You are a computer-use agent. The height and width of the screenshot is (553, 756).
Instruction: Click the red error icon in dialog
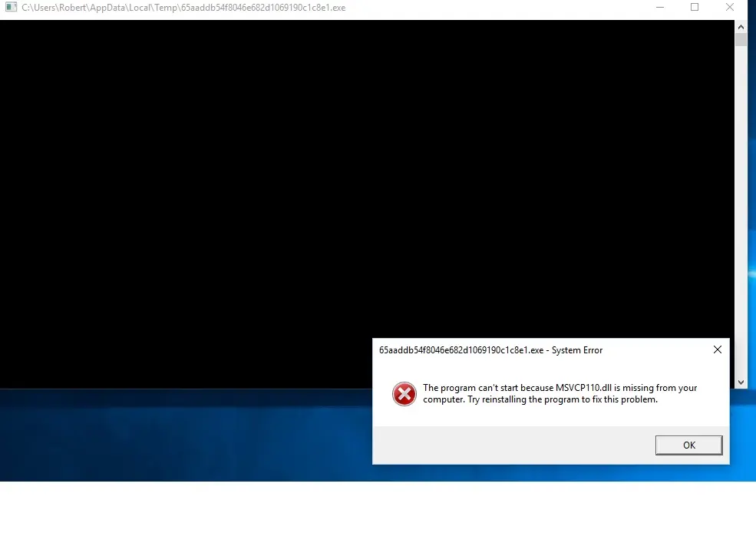click(x=404, y=394)
